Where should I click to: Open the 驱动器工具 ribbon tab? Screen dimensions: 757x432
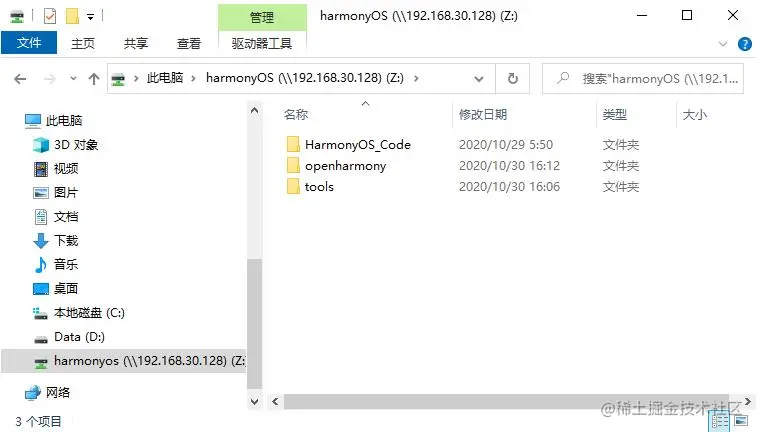coord(262,43)
